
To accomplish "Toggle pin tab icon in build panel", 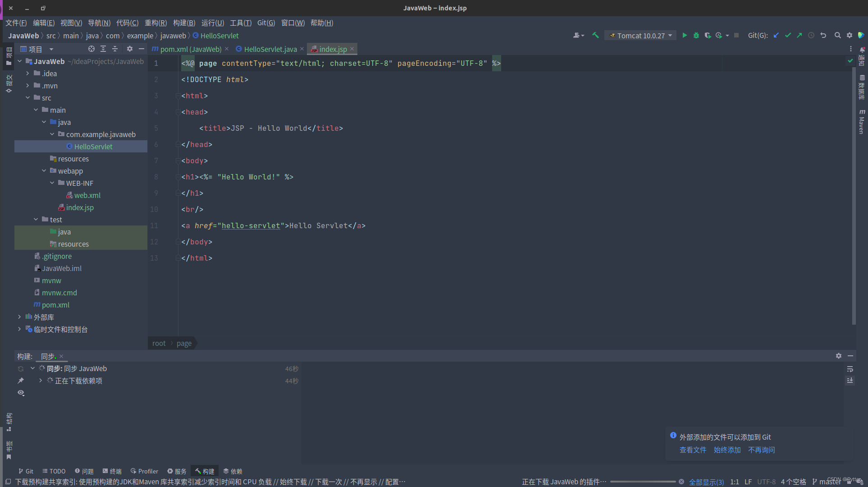I will pos(21,381).
